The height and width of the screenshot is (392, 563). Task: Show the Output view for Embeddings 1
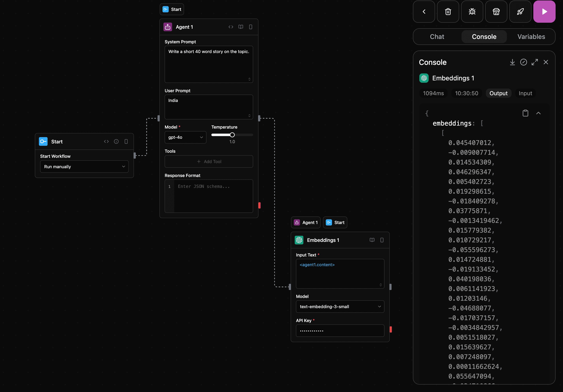pos(499,93)
